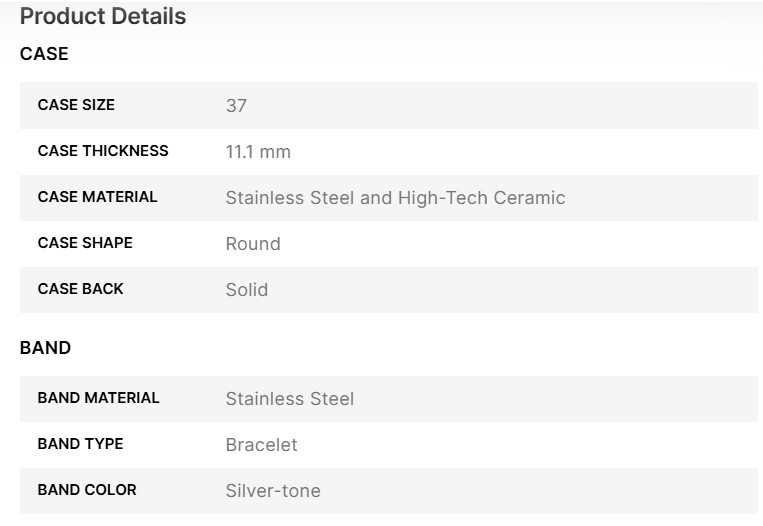Screen dimensions: 763x526
Task: Click the CASE MATERIAL label
Action: pyautogui.click(x=97, y=197)
